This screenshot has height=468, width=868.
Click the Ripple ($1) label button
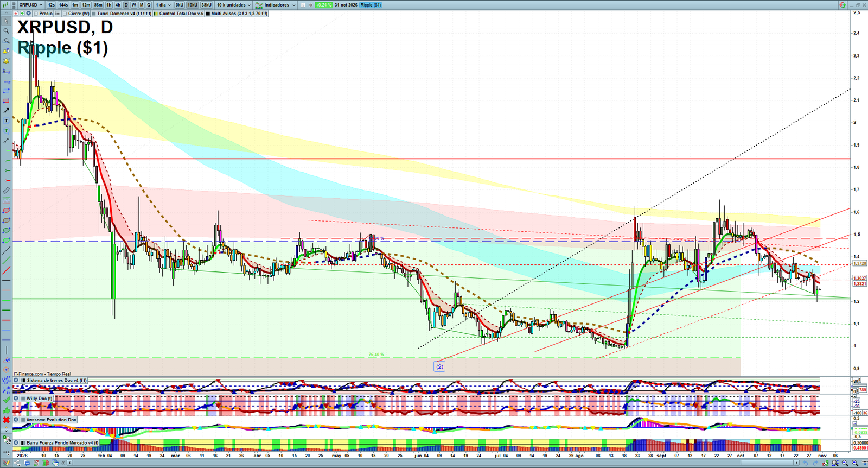(x=371, y=5)
